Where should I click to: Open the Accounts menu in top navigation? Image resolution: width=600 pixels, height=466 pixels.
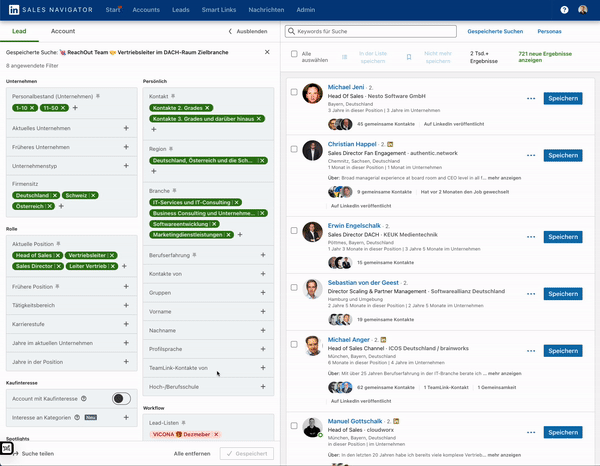coord(146,10)
